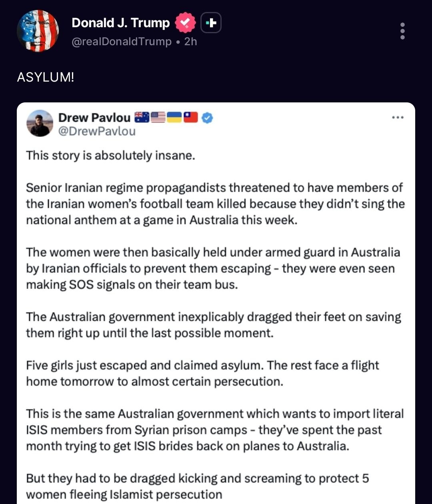Click the "This story is absolutely insane." line
Screen dimensions: 432x504
(x=111, y=155)
